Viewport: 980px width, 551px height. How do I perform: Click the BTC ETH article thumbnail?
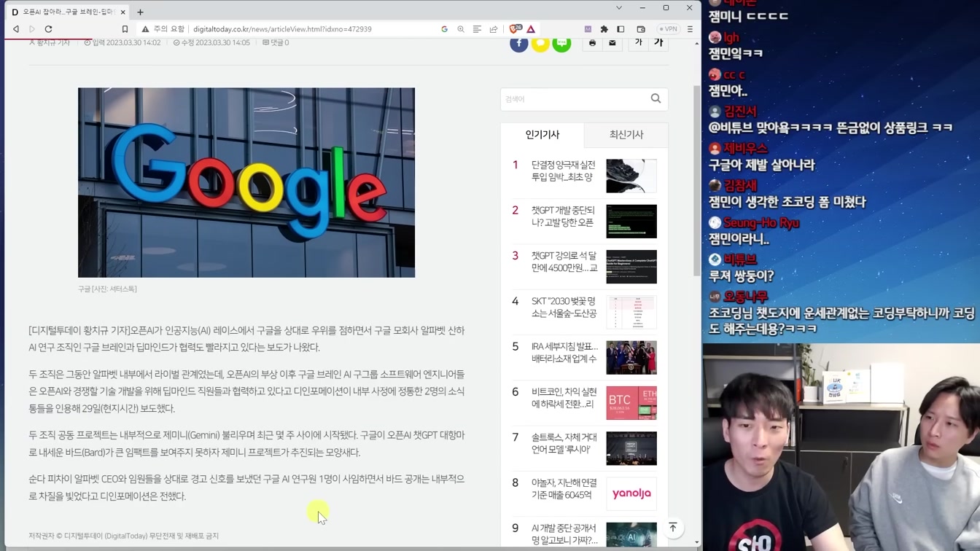[x=631, y=403]
